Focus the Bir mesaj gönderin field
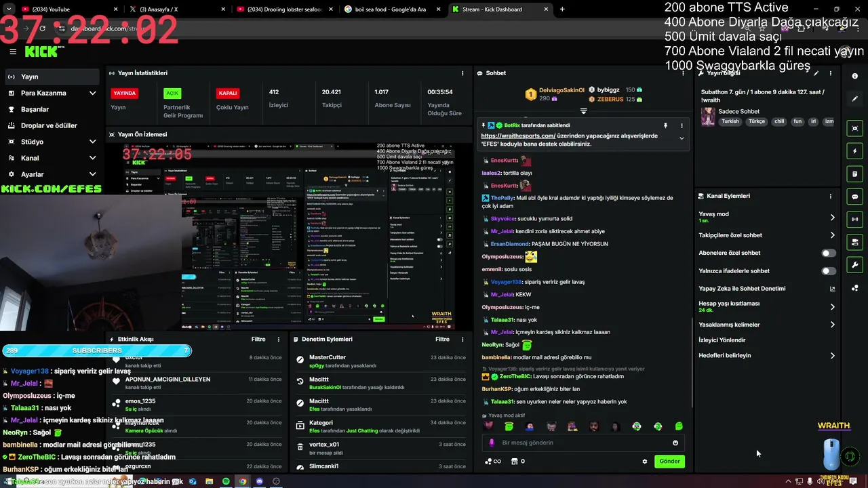 (x=583, y=443)
